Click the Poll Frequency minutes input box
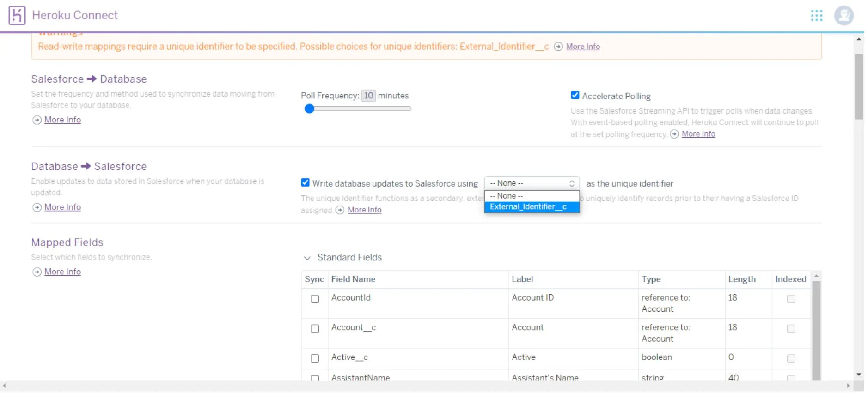This screenshot has width=868, height=393. [x=368, y=96]
